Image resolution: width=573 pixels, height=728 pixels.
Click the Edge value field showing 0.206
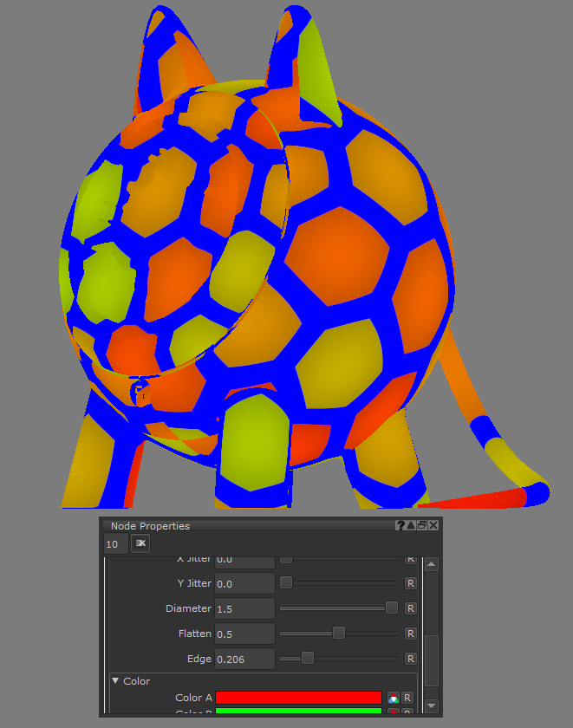[x=244, y=659]
